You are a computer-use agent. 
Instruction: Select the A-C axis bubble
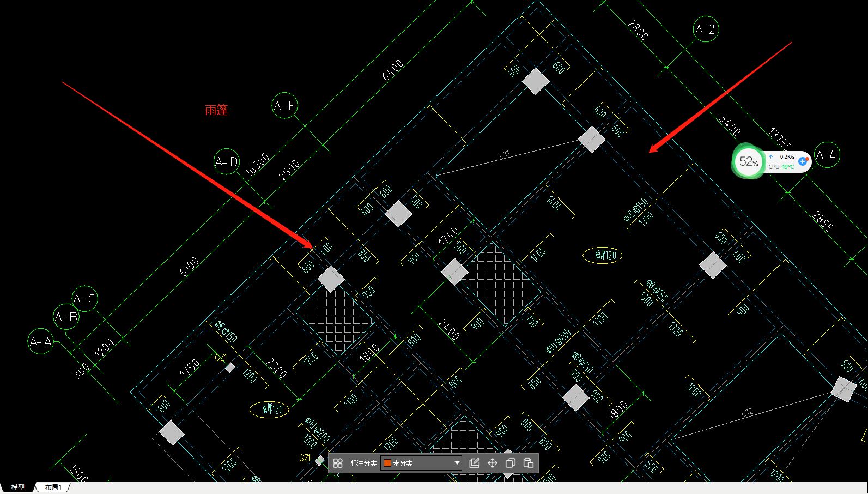tap(85, 299)
